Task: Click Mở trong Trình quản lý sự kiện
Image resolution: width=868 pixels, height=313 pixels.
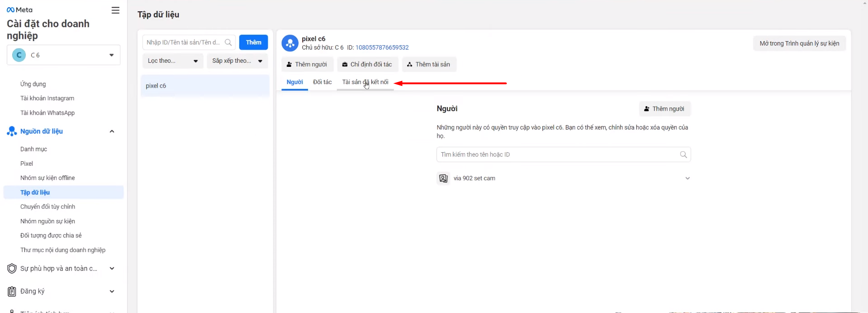Action: pos(799,43)
